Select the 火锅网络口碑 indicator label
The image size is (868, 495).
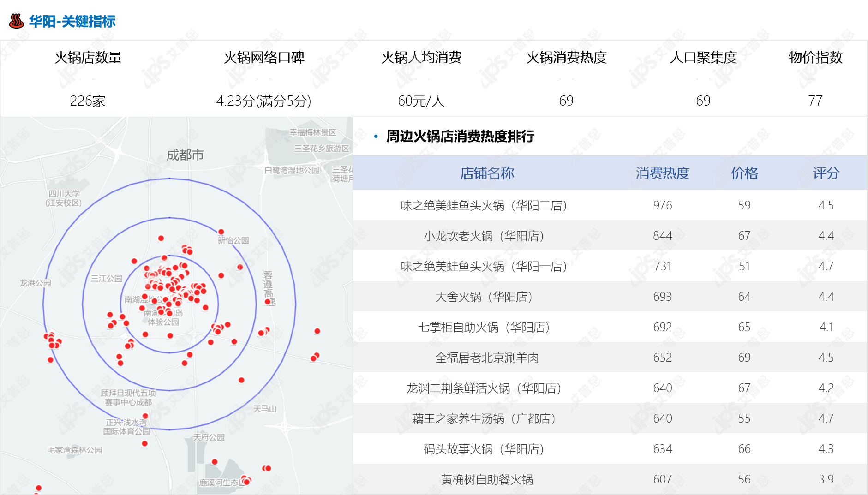point(264,57)
